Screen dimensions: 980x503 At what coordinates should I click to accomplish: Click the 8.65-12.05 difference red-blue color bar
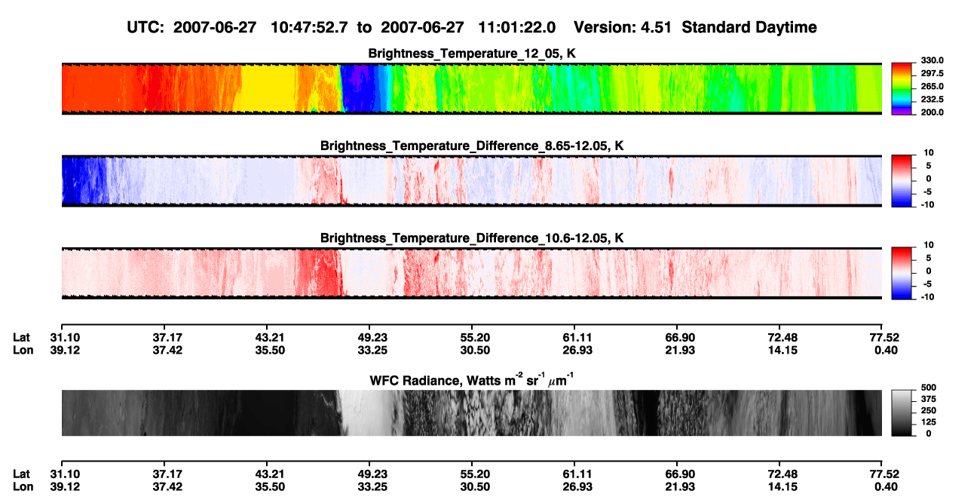pyautogui.click(x=901, y=179)
